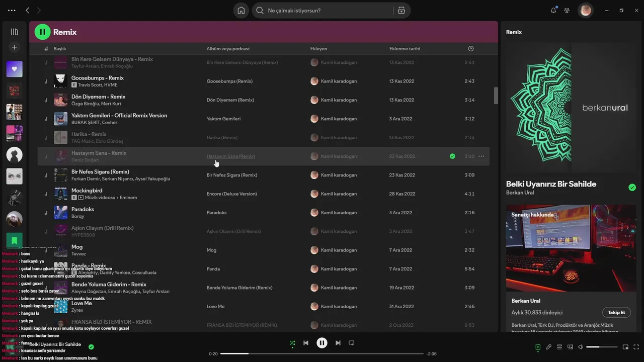
Task: Click the Goosebumps album cover thumbnail
Action: 61,81
